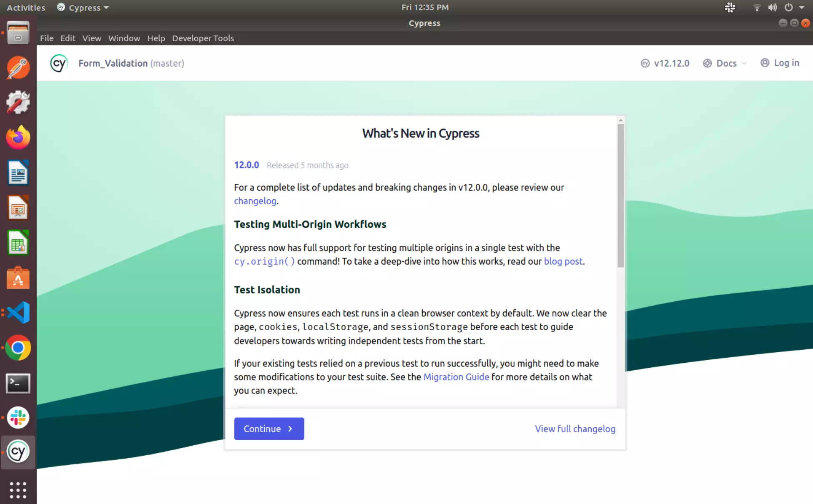Viewport: 813px width, 504px height.
Task: Click the system settings gear icon
Action: tap(18, 102)
